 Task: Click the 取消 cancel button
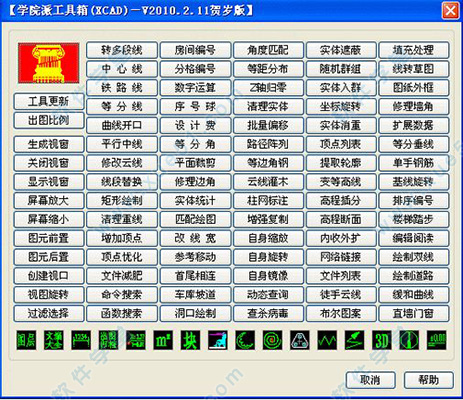(371, 380)
